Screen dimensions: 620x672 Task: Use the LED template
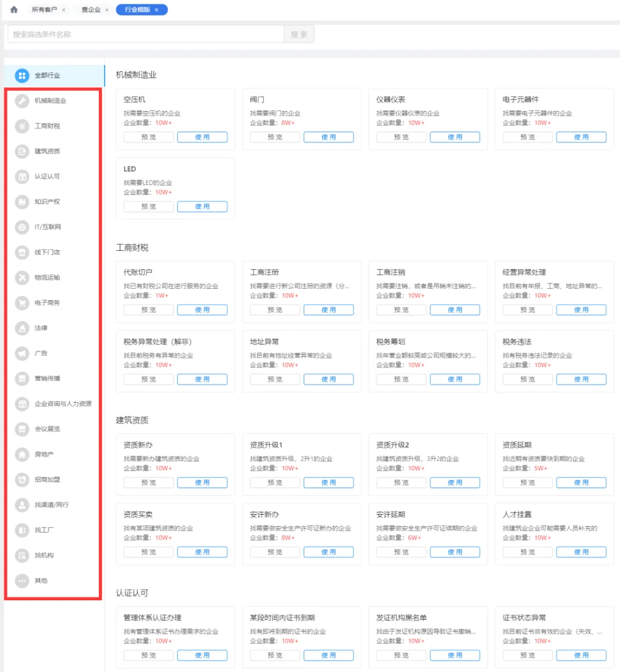(x=203, y=207)
